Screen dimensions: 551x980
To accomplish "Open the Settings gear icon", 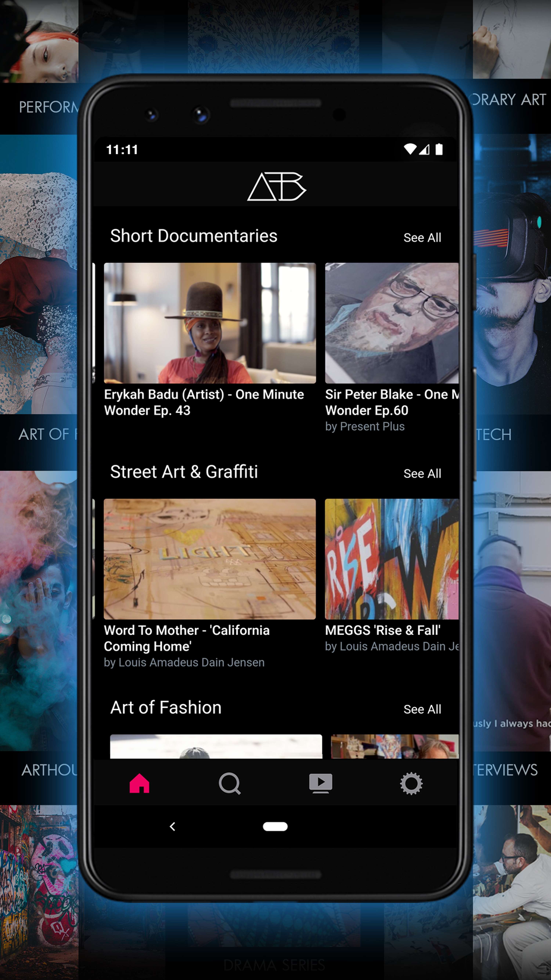I will (x=411, y=784).
